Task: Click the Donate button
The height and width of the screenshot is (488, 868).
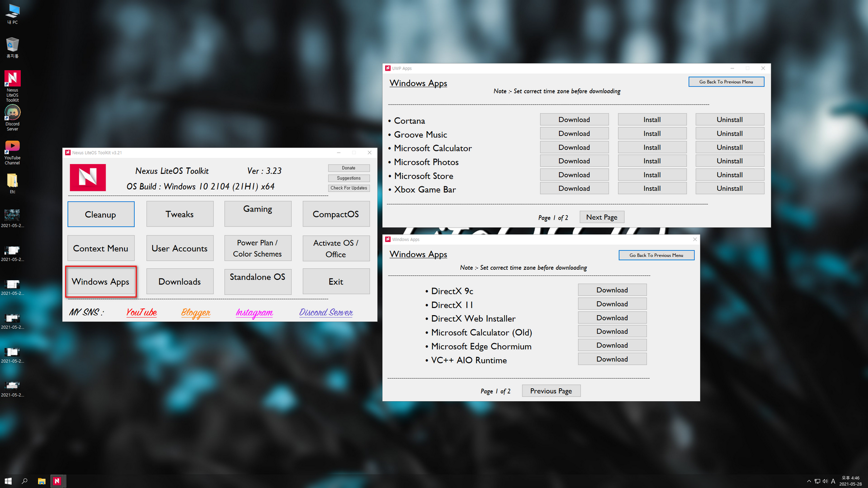Action: coord(349,168)
